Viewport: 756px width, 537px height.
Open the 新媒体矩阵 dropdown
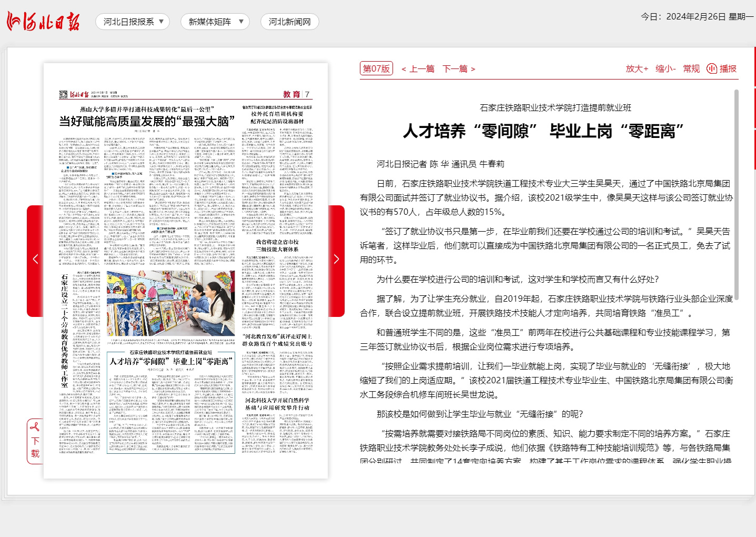(215, 22)
